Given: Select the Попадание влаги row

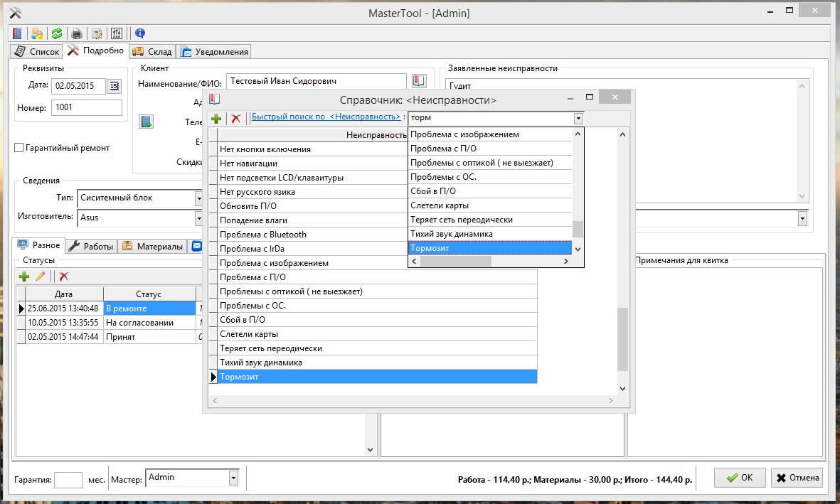Looking at the screenshot, I should 312,220.
